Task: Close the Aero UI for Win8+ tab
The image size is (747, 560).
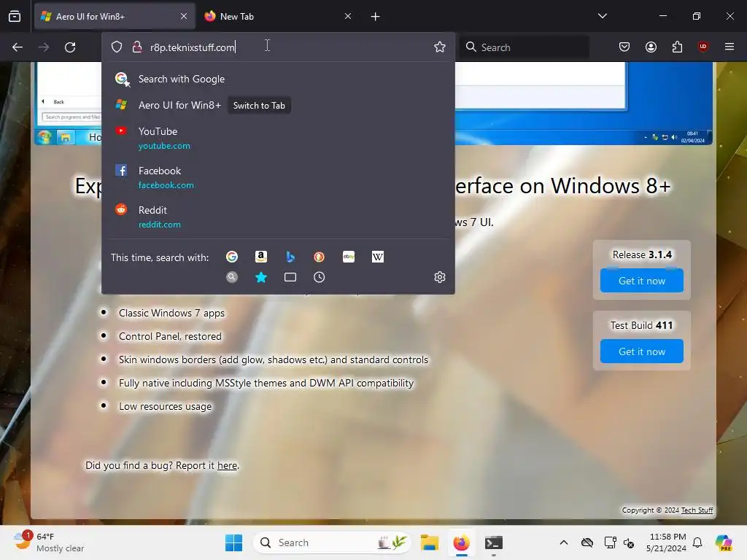Action: pyautogui.click(x=184, y=16)
